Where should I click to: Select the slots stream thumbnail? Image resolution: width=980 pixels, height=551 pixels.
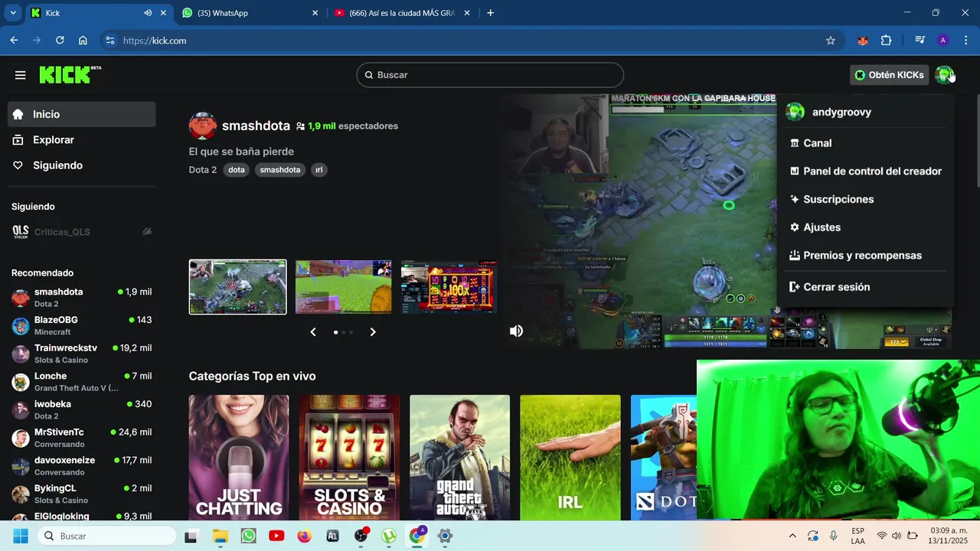[449, 287]
